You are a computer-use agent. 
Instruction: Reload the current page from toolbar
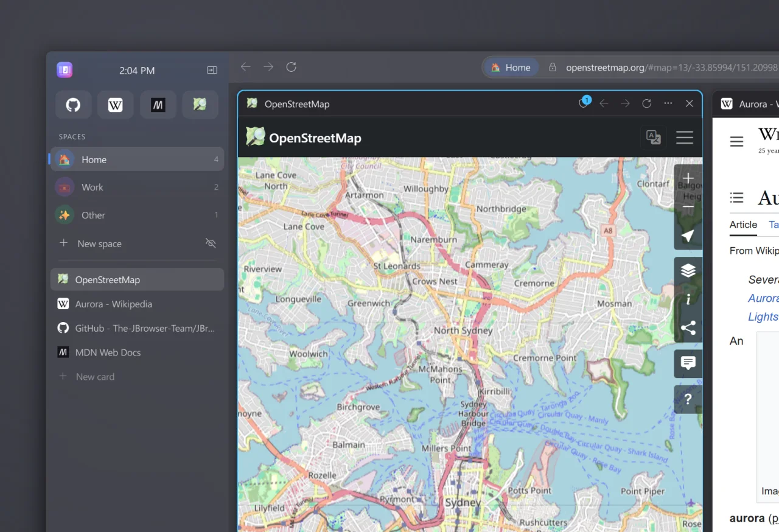point(292,67)
